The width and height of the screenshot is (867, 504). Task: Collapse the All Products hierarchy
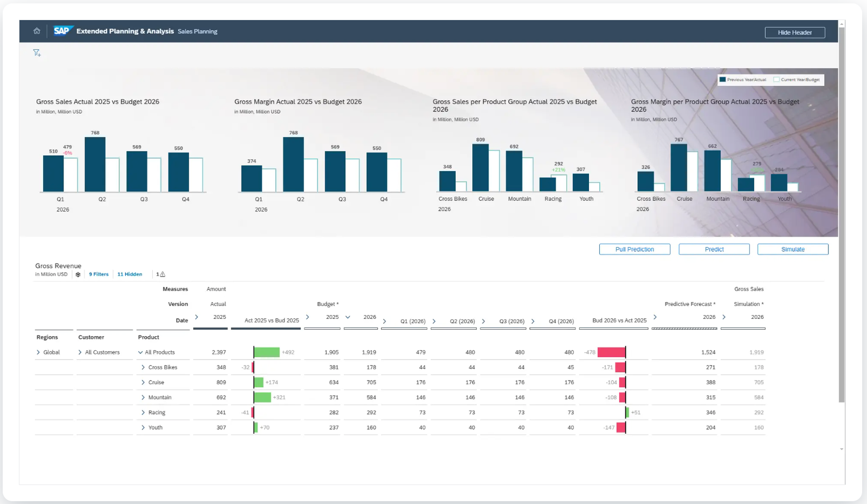click(x=140, y=352)
